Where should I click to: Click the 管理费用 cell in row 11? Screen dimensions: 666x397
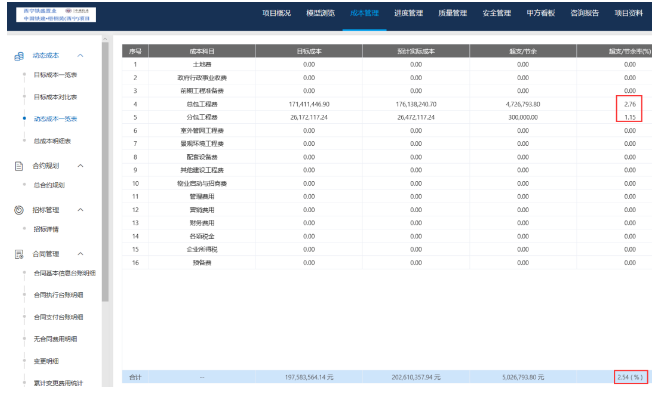coord(202,197)
